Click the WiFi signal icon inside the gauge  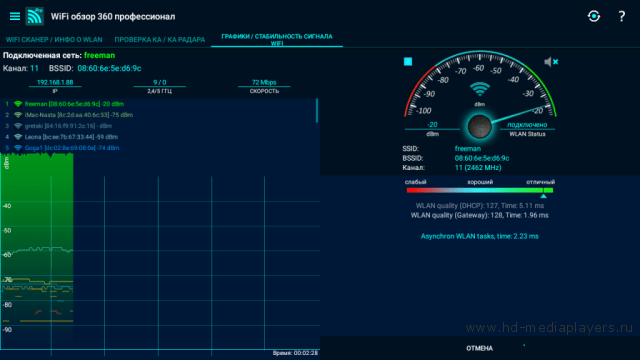point(479,89)
